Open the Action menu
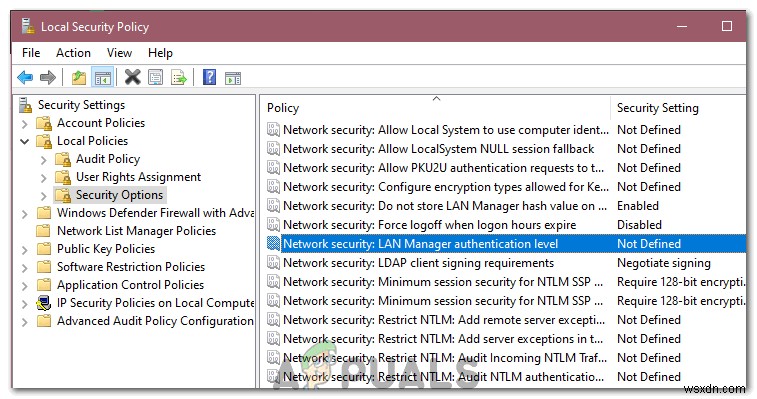 coord(73,53)
